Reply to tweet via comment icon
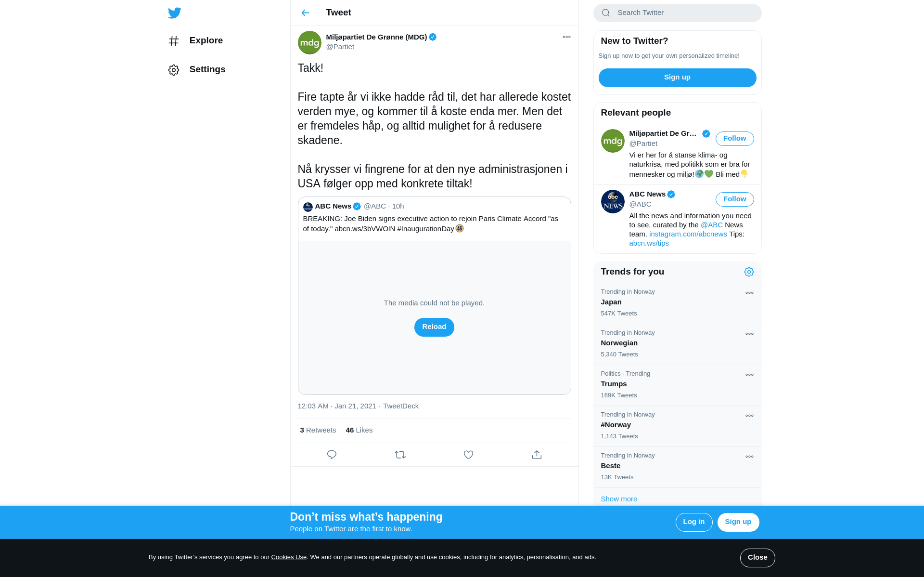Viewport: 924px width, 577px height. tap(332, 455)
